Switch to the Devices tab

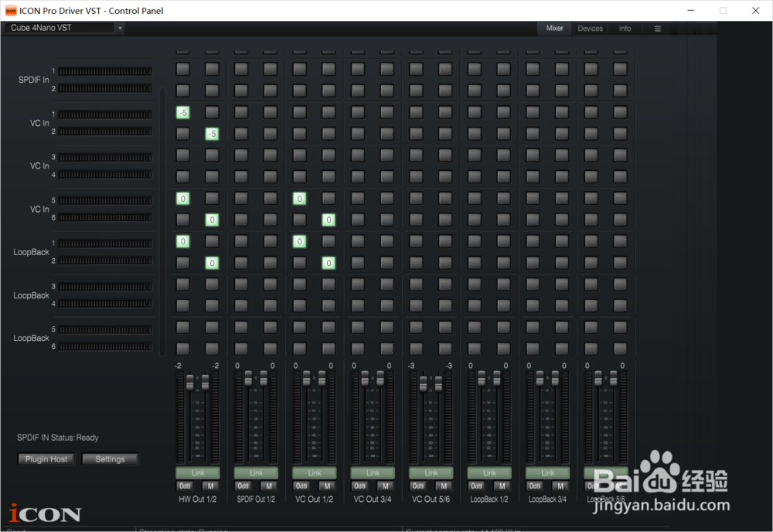tap(590, 29)
